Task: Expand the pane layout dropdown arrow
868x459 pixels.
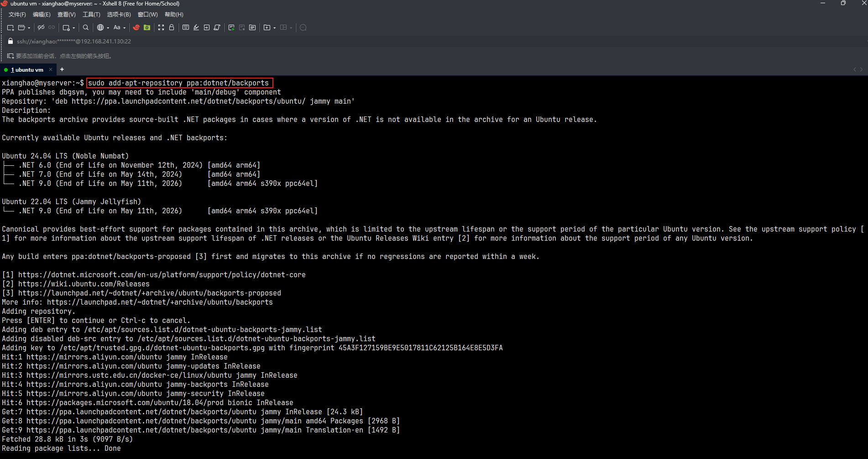Action: (291, 28)
